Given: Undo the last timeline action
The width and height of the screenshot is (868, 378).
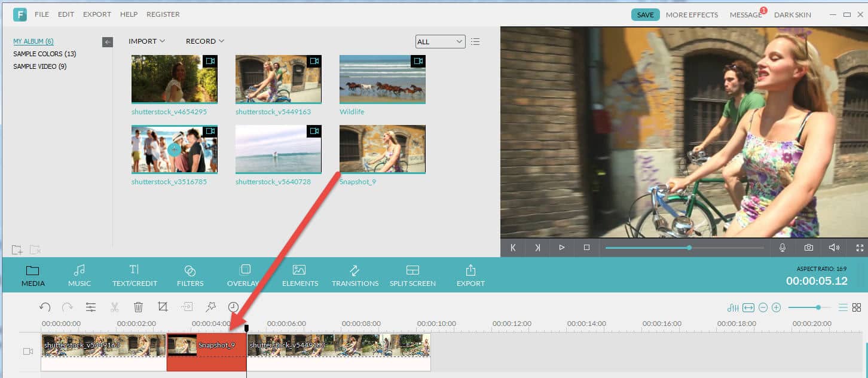Looking at the screenshot, I should 45,307.
